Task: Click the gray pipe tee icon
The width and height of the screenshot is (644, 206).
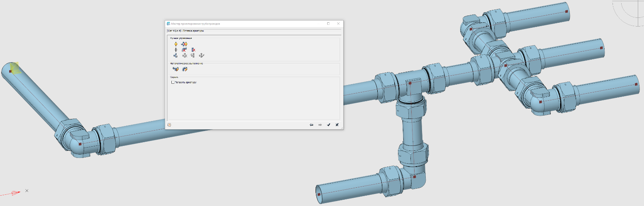Action: [193, 55]
